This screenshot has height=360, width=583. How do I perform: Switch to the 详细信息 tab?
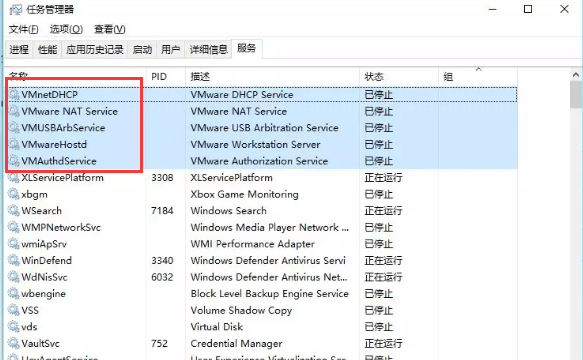(208, 49)
